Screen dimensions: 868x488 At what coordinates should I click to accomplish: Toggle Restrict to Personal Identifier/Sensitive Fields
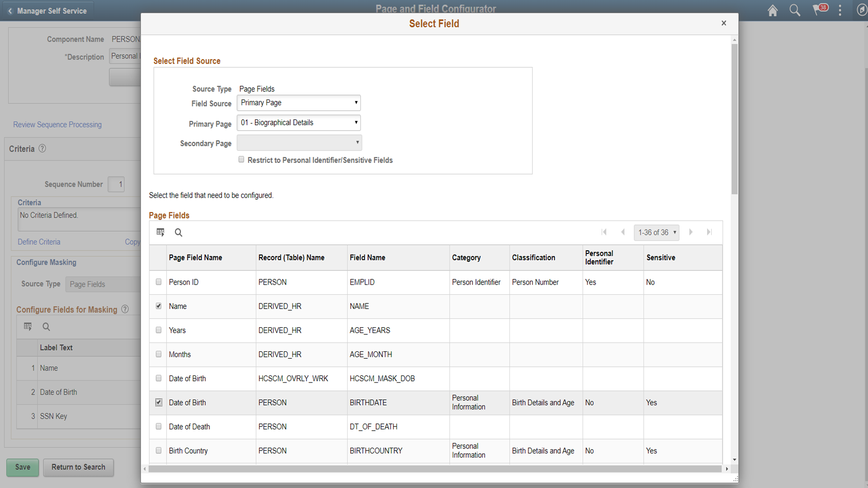pos(241,160)
